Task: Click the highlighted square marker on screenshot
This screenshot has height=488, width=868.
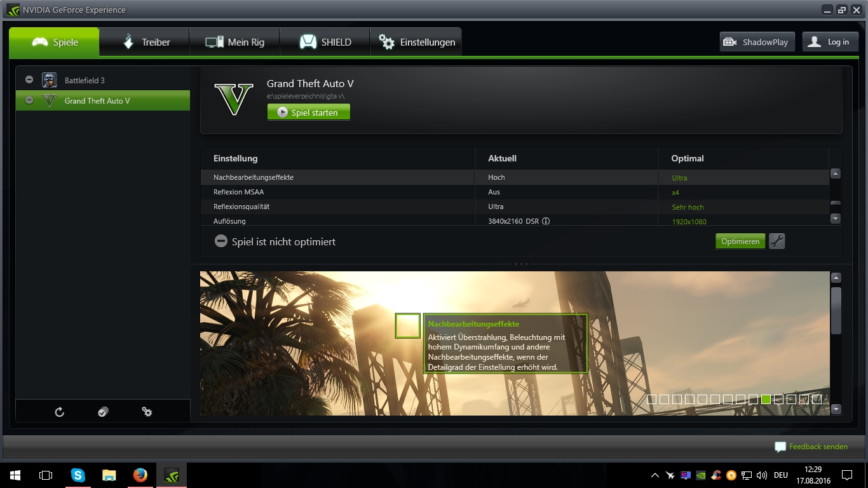Action: (x=407, y=325)
